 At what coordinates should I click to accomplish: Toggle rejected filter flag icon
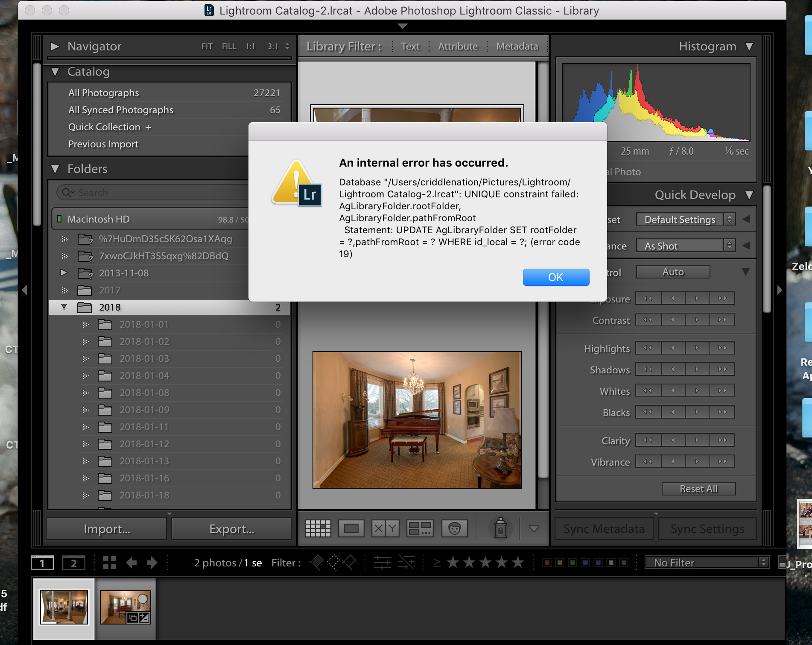349,563
